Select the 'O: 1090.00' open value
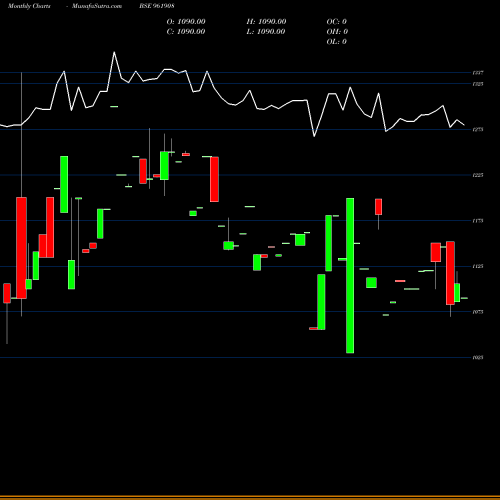Viewport: 500px width, 500px height. 186,22
